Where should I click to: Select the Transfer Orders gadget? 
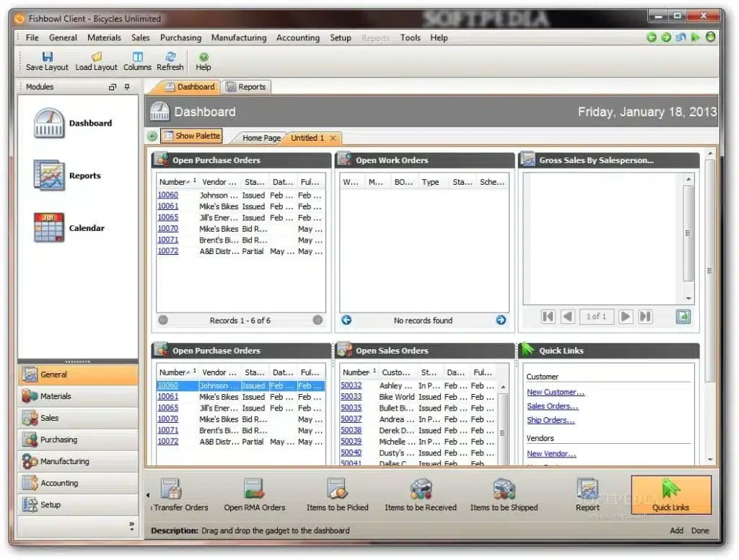pos(180,495)
